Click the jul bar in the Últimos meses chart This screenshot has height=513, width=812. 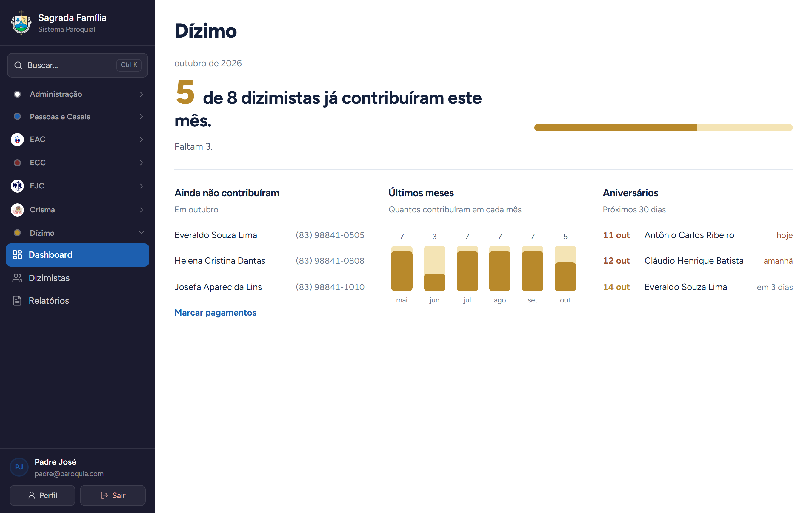point(467,268)
